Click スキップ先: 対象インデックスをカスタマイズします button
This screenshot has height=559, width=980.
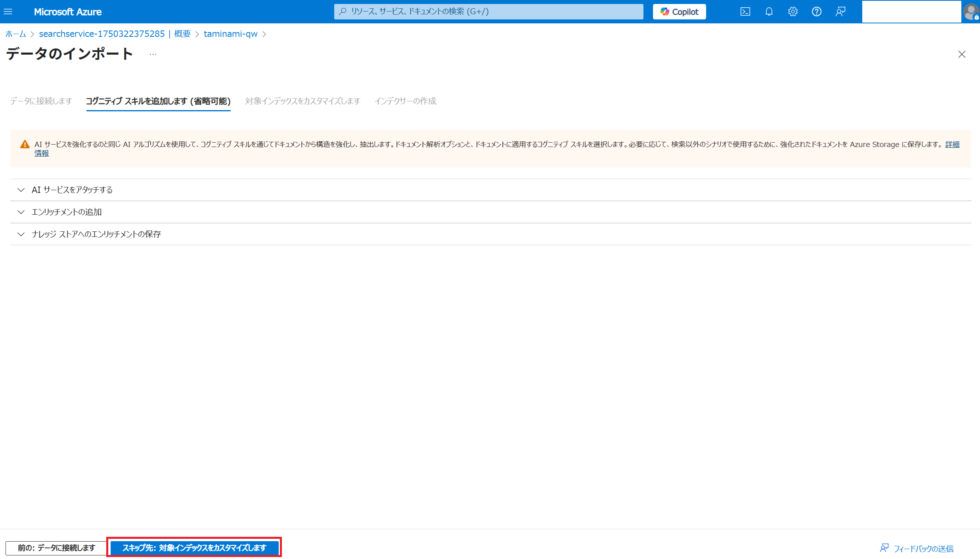(x=194, y=548)
